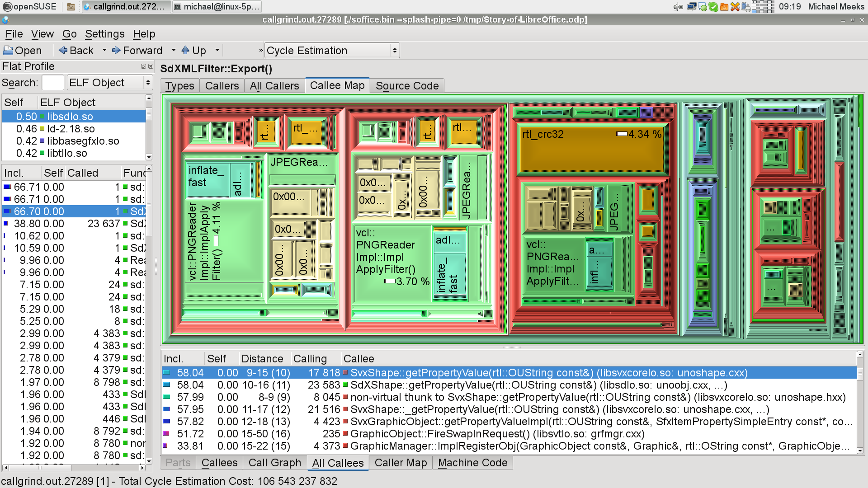Open the ELF Object grouping dropdown
This screenshot has height=488, width=868.
click(x=110, y=83)
